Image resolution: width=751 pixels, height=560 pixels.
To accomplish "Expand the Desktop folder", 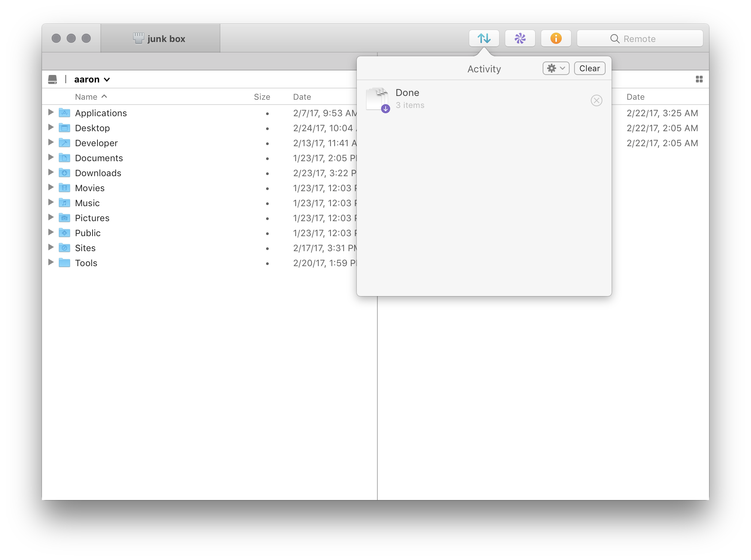I will click(51, 127).
